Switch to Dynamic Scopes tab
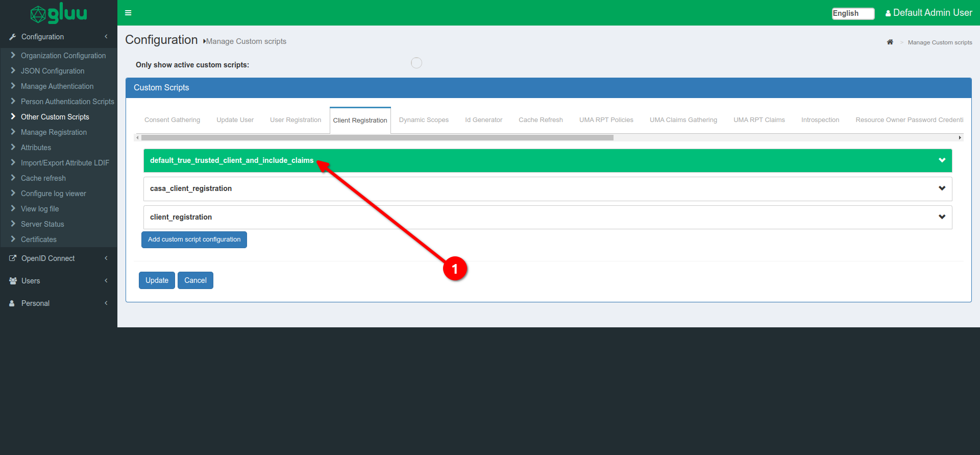The image size is (980, 455). pos(424,120)
